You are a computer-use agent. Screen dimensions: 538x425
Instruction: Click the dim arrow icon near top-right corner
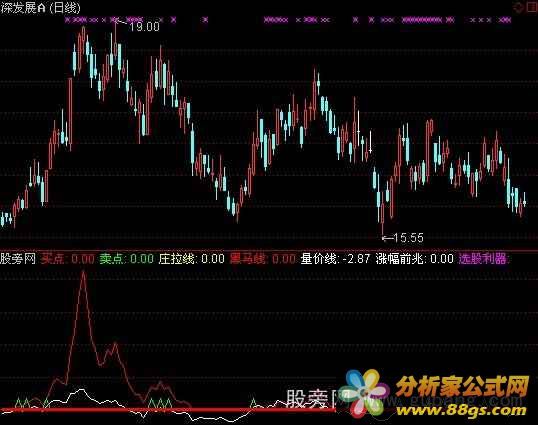point(518,7)
